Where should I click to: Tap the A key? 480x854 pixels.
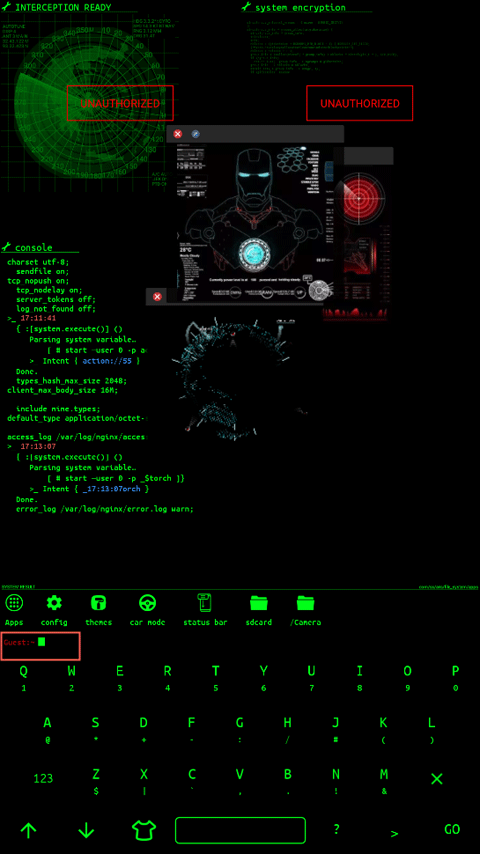pyautogui.click(x=47, y=723)
